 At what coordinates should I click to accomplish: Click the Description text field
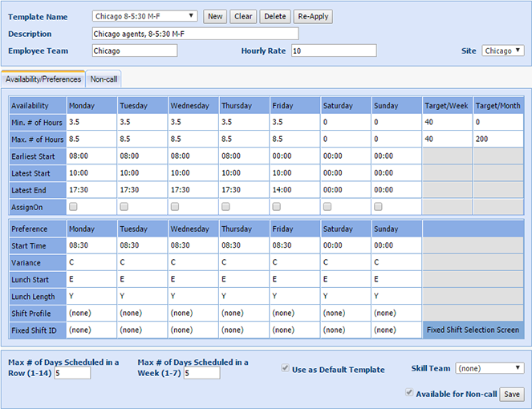(x=195, y=34)
